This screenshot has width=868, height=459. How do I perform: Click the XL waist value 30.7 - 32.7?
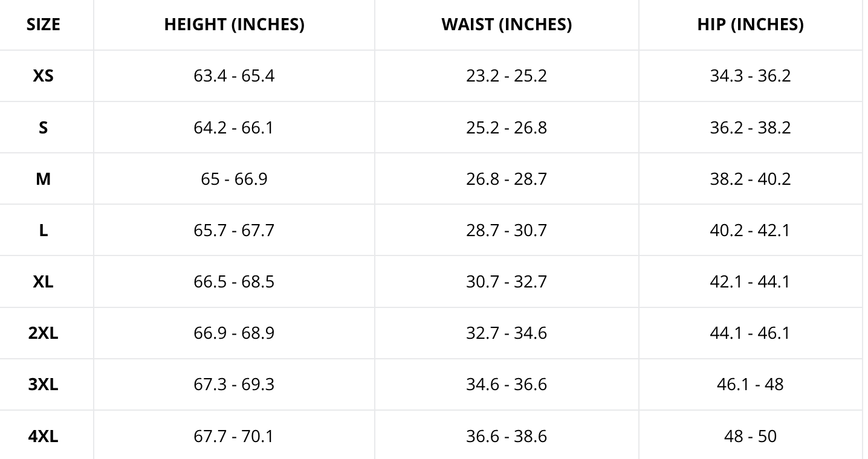point(507,281)
